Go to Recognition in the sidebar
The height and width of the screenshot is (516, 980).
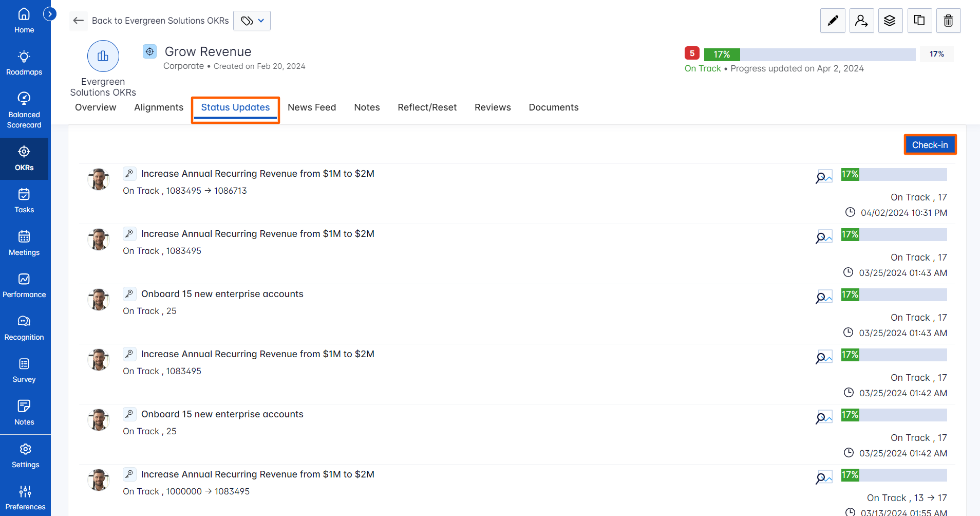coord(24,328)
